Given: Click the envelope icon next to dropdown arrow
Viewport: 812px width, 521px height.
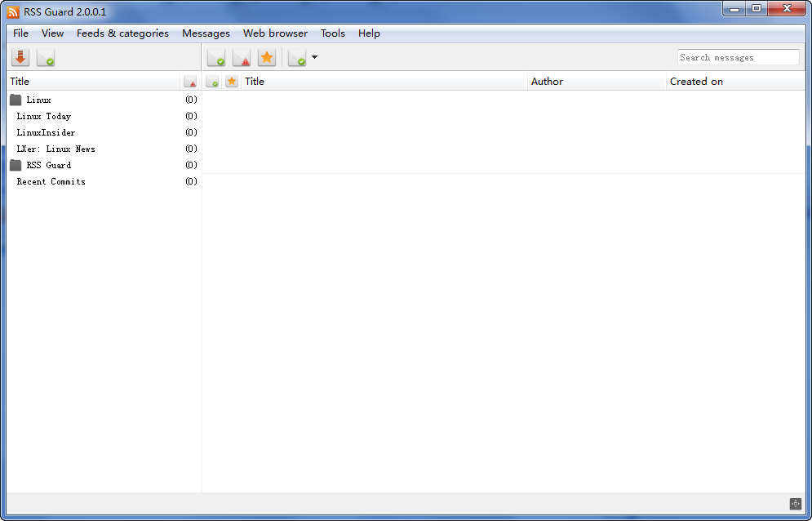Looking at the screenshot, I should tap(297, 57).
